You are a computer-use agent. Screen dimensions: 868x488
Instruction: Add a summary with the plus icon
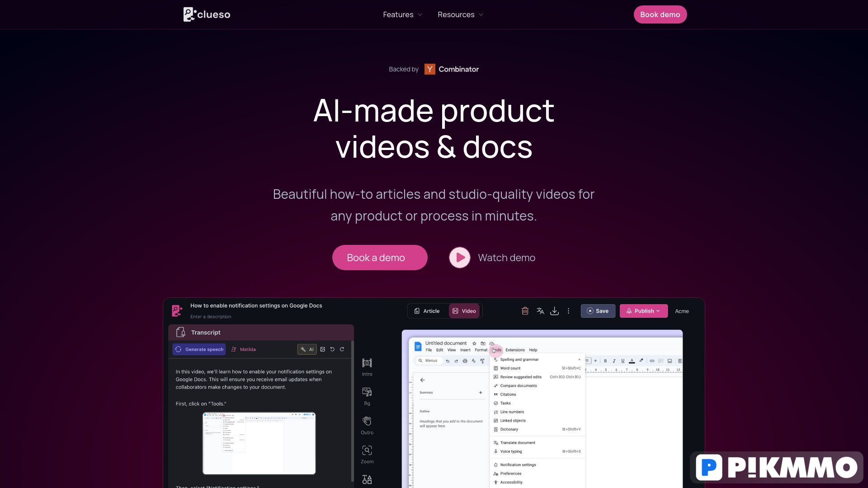coord(481,393)
